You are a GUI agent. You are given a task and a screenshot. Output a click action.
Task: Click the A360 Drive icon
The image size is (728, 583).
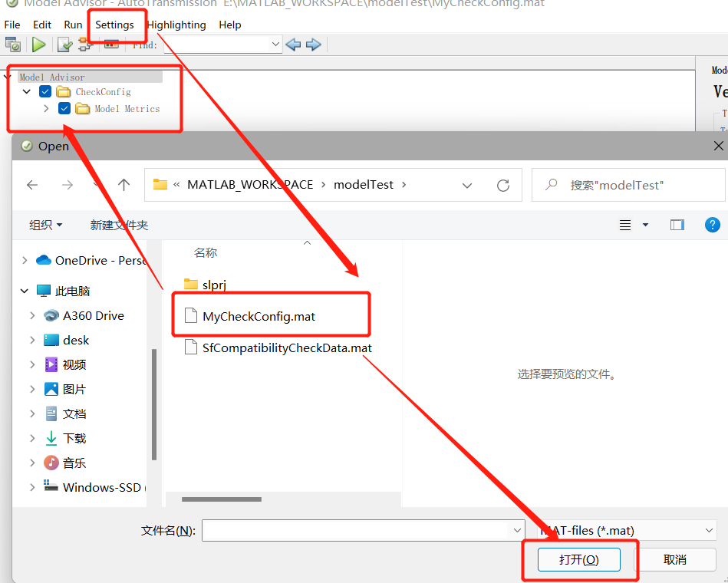51,315
